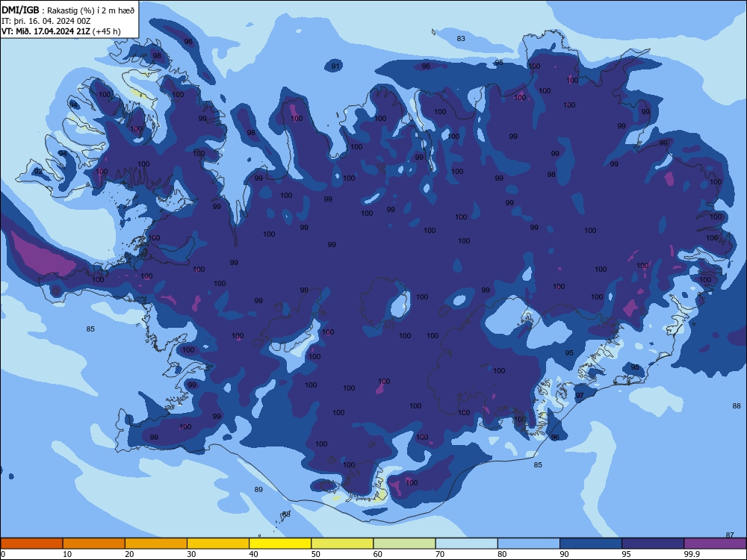The height and width of the screenshot is (560, 747).
Task: Select the 97 humidity value label
Action: pos(580,396)
